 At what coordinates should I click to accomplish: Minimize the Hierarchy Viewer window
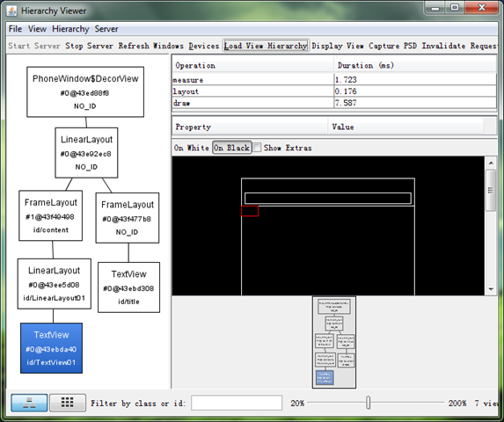[435, 8]
